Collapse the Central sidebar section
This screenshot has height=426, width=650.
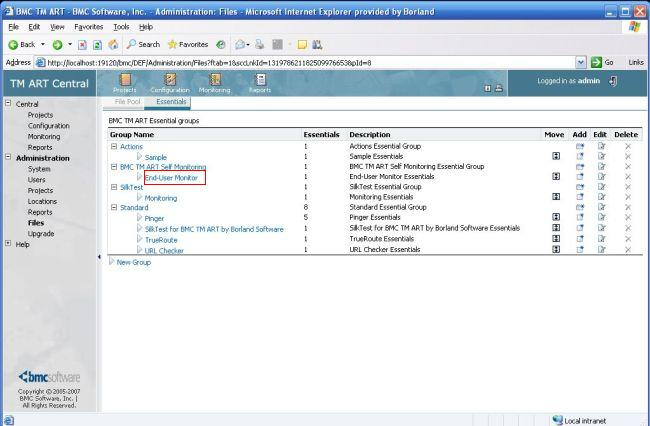(8, 103)
